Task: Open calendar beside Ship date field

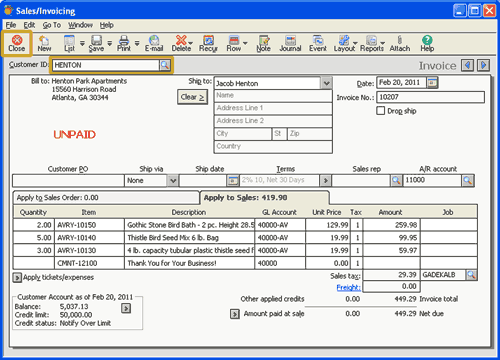Action: pos(233,180)
